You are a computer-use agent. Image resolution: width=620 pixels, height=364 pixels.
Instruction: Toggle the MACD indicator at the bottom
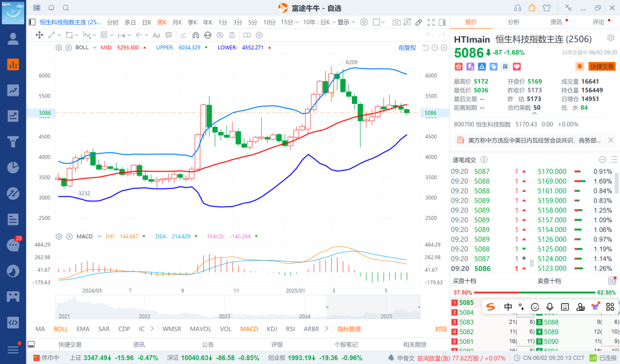pyautogui.click(x=249, y=329)
